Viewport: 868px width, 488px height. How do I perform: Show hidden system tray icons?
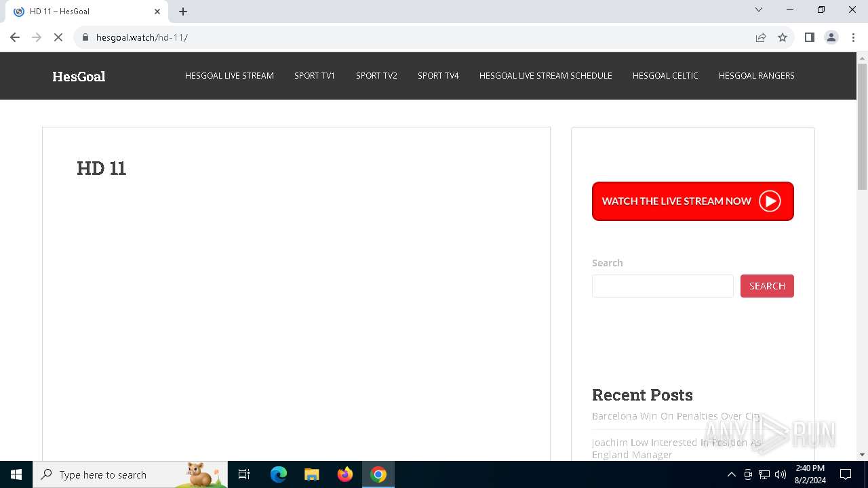point(731,474)
